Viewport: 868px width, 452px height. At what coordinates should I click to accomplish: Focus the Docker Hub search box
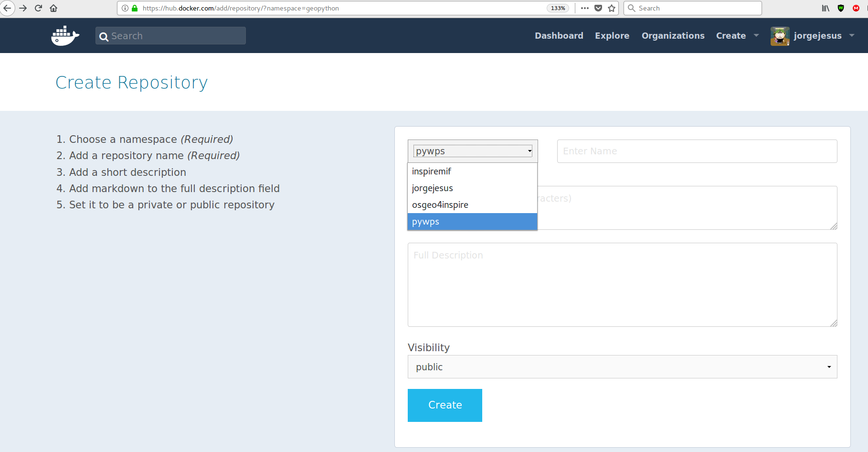(x=170, y=36)
